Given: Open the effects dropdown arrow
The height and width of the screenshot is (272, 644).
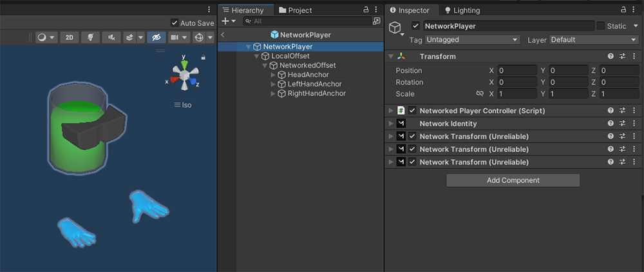Looking at the screenshot, I should point(141,37).
